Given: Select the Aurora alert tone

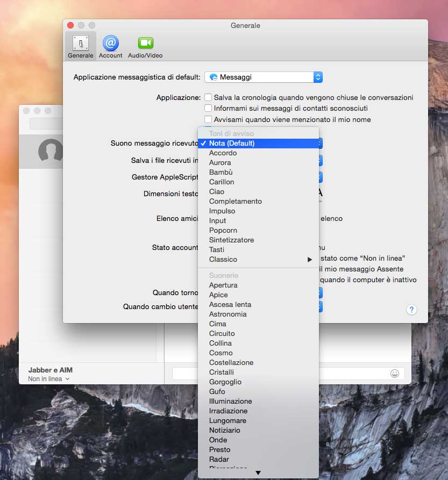Looking at the screenshot, I should pos(258,162).
